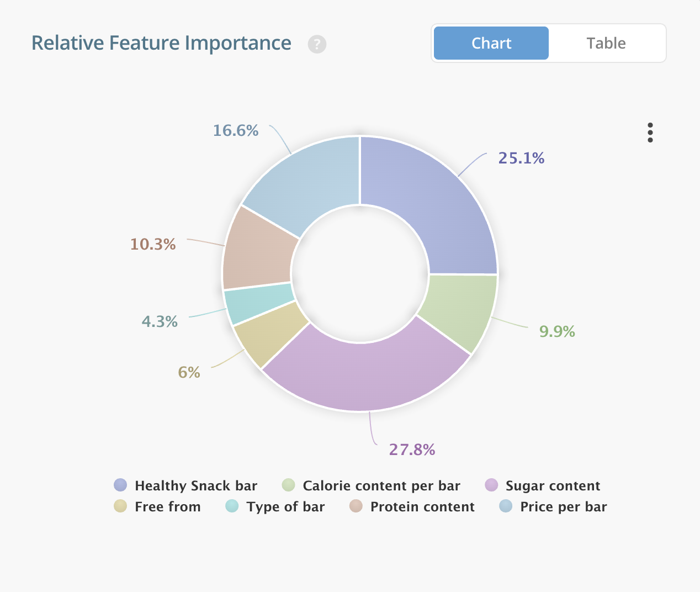Click the help question mark icon
The width and height of the screenshot is (700, 592).
click(317, 44)
